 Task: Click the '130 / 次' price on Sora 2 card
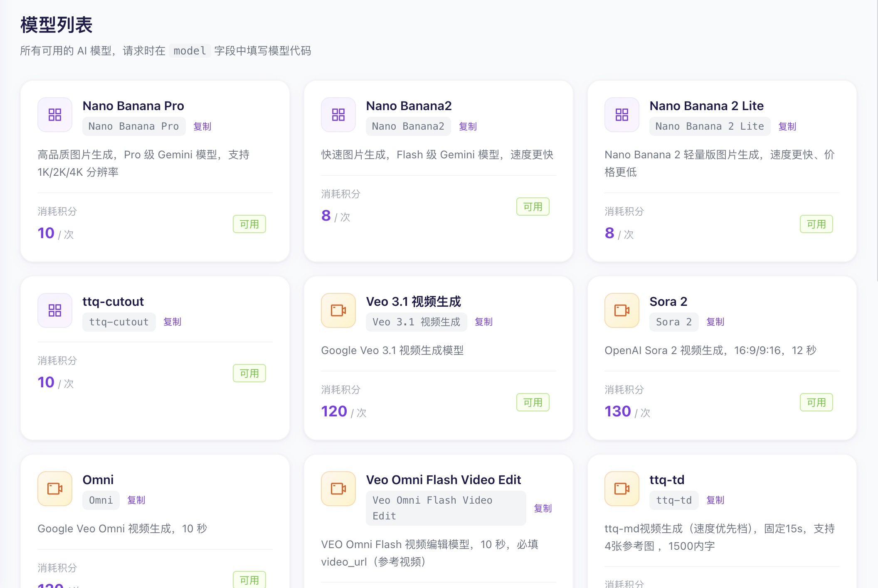[628, 411]
